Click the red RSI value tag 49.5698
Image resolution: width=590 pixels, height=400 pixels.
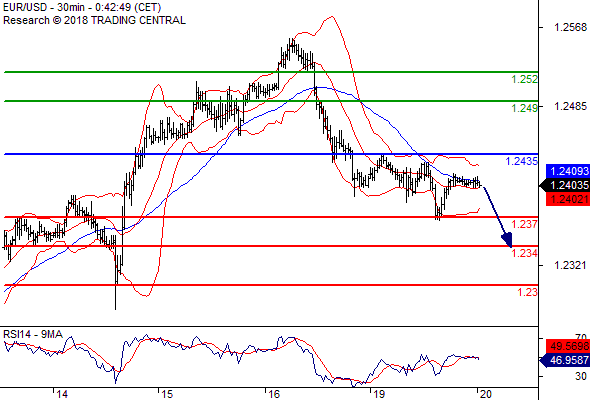[568, 346]
